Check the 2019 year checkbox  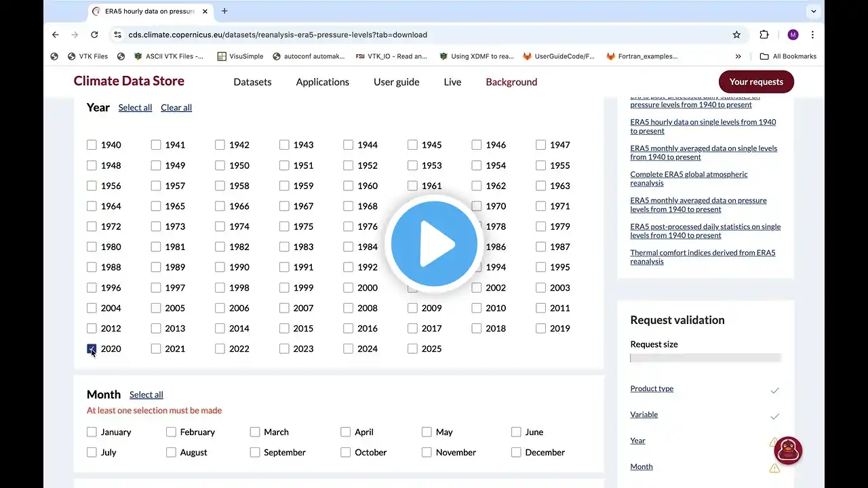point(540,329)
